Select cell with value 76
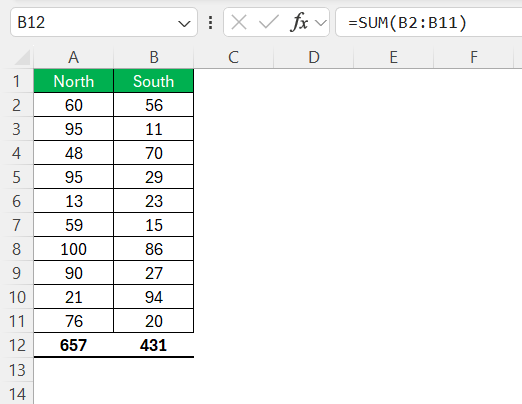The width and height of the screenshot is (522, 404). coord(74,321)
